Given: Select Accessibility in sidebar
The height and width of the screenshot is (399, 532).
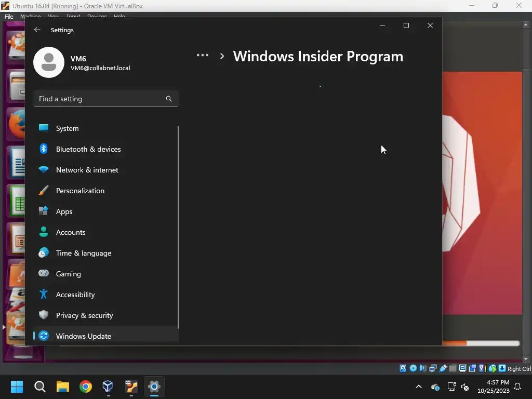Looking at the screenshot, I should click(x=106, y=295).
